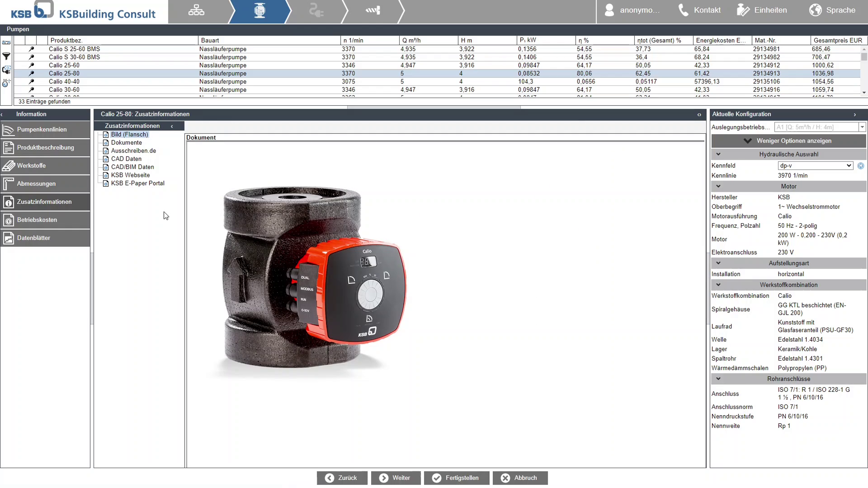Select CAD Daten tree item
This screenshot has height=488, width=868.
(126, 159)
